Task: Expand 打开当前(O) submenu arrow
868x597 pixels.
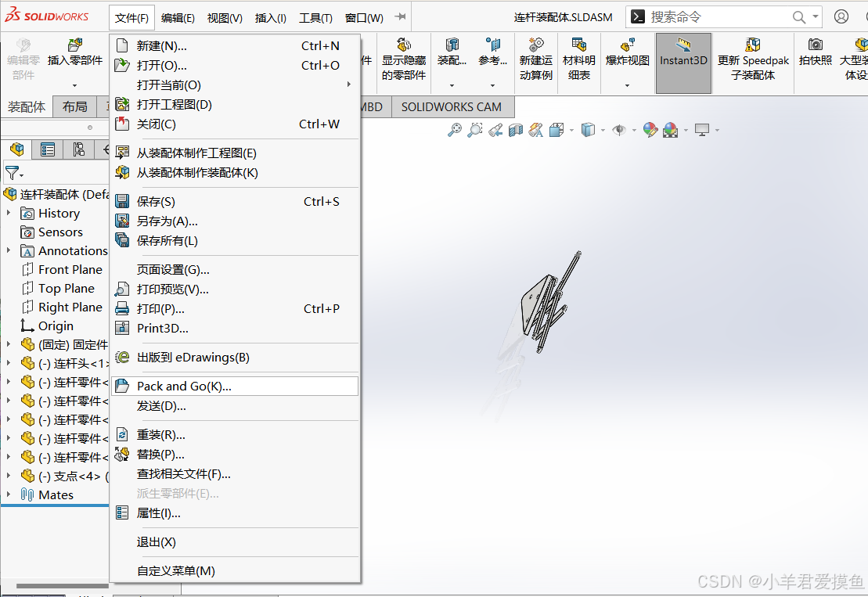Action: [349, 85]
